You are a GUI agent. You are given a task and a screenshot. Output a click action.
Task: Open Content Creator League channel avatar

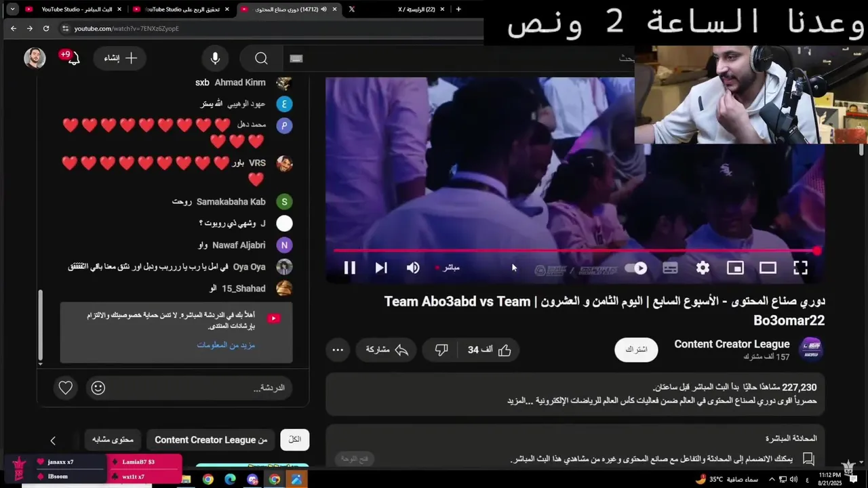[812, 349]
